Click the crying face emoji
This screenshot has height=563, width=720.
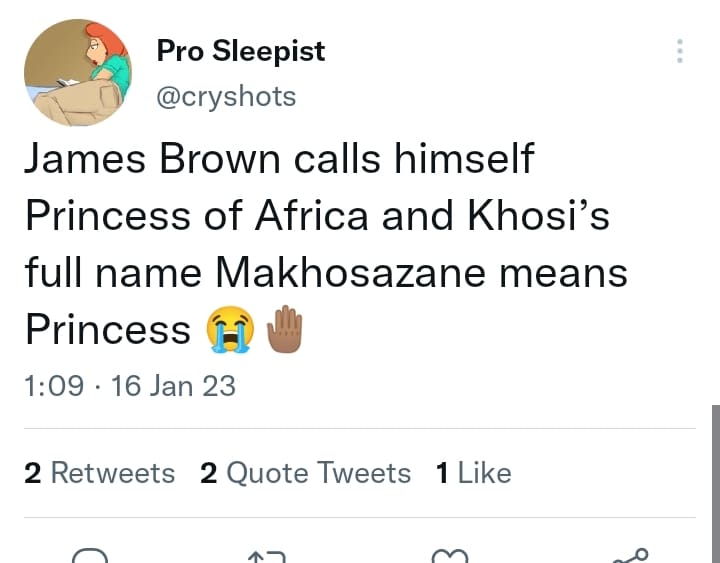(230, 329)
